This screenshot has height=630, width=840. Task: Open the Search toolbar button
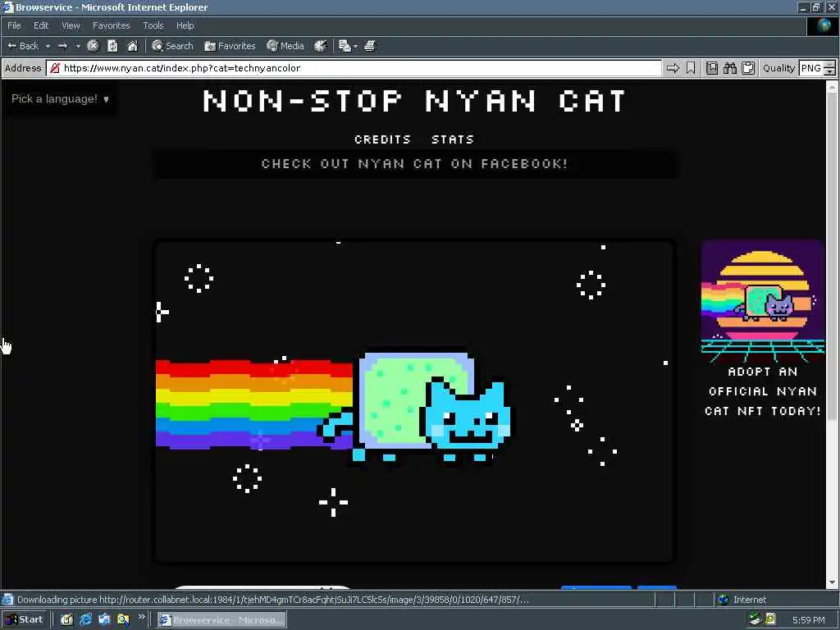coord(172,46)
